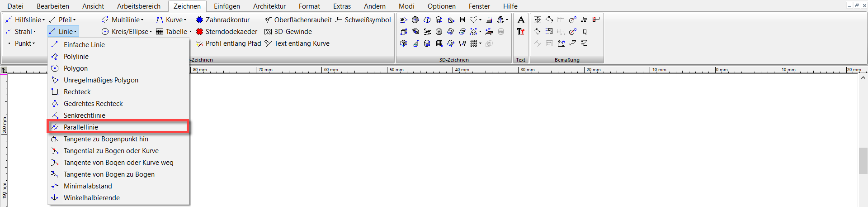Image resolution: width=868 pixels, height=207 pixels.
Task: Open the Datei menu
Action: (x=15, y=6)
